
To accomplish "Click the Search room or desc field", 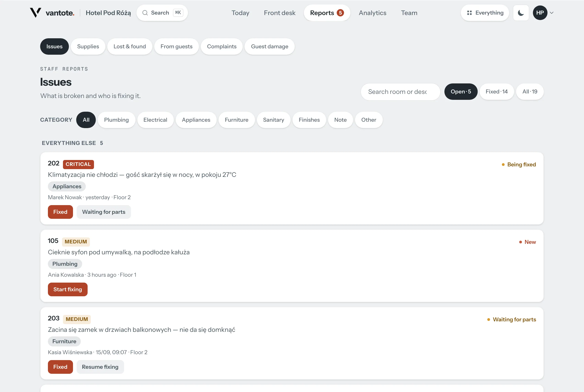I will (x=400, y=92).
